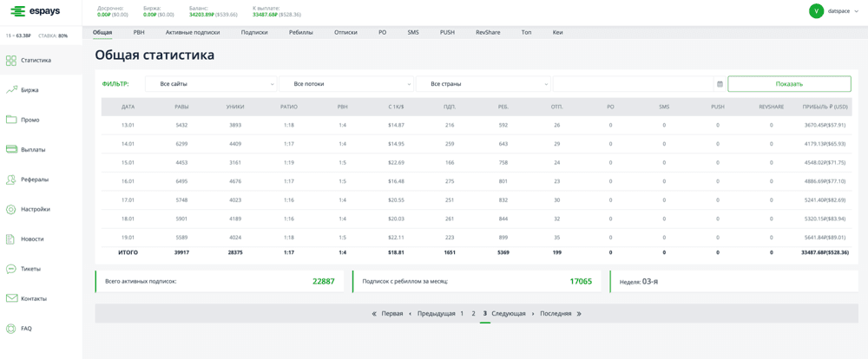868x359 pixels.
Task: Open the datspace account menu chevron
Action: [x=857, y=11]
